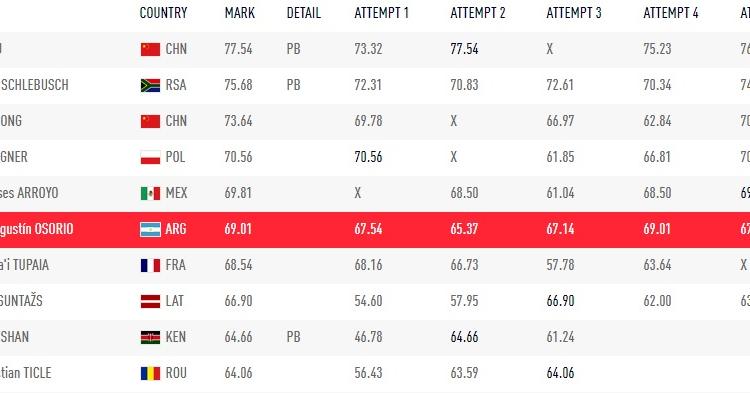Click the ATTEMPT 3 column header

(x=574, y=13)
